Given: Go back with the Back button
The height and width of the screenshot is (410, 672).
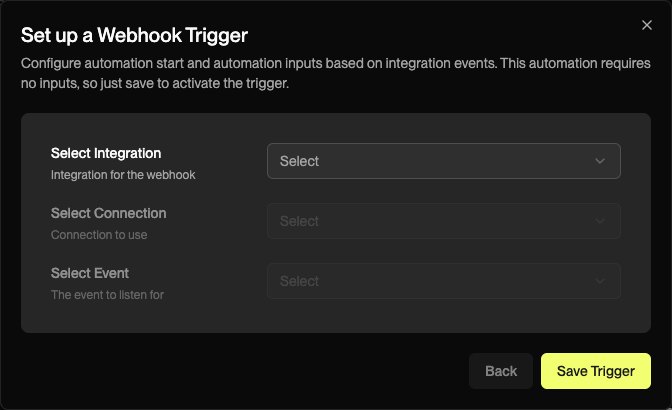Looking at the screenshot, I should [x=501, y=371].
